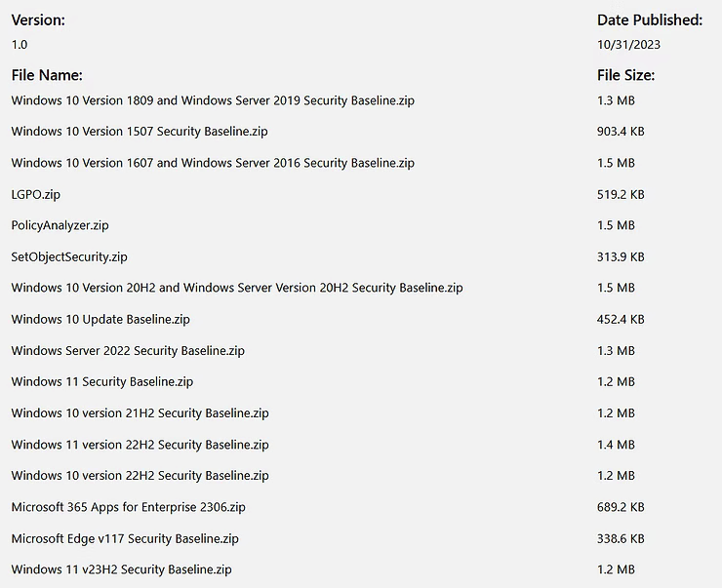
Task: Click the 519.2 KB size of LGPO.zip
Action: (621, 195)
